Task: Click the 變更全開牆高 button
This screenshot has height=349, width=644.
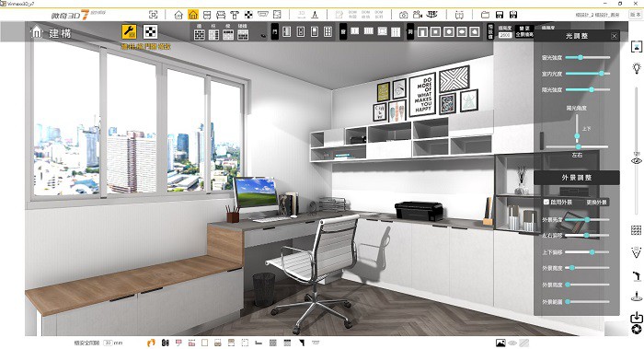Action: tap(524, 31)
